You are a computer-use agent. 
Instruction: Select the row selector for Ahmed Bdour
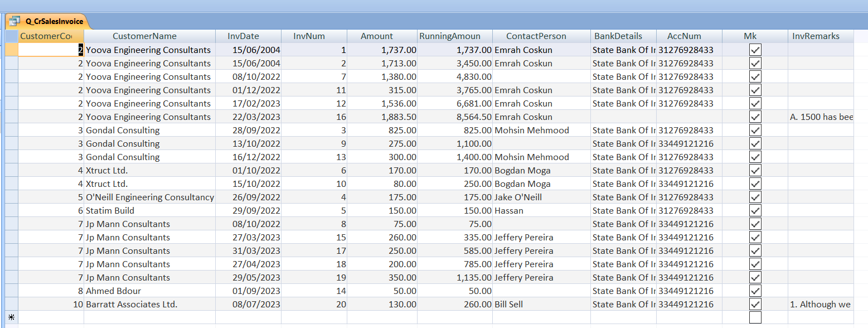[12, 291]
